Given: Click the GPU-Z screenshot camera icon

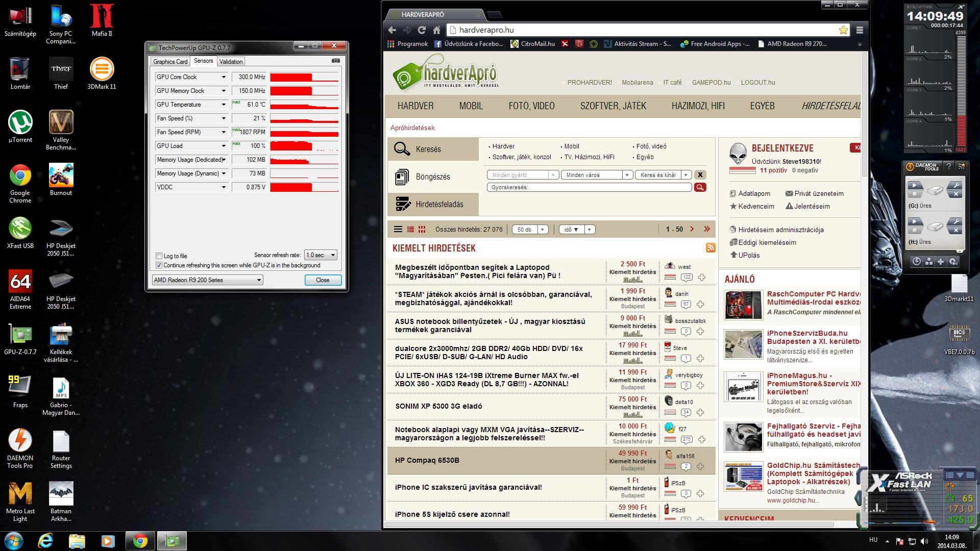Looking at the screenshot, I should click(335, 61).
